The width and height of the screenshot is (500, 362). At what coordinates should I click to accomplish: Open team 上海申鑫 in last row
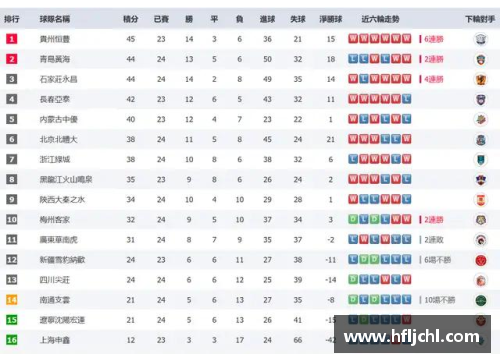[55, 340]
